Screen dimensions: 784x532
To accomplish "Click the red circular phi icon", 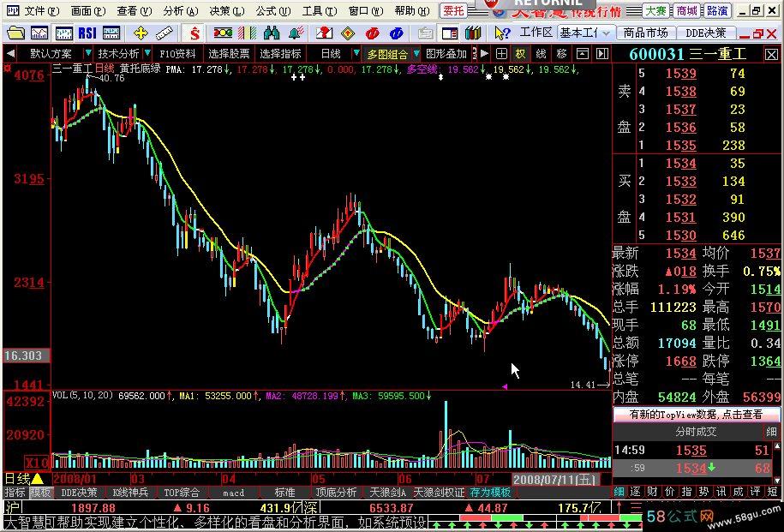I will tap(372, 33).
